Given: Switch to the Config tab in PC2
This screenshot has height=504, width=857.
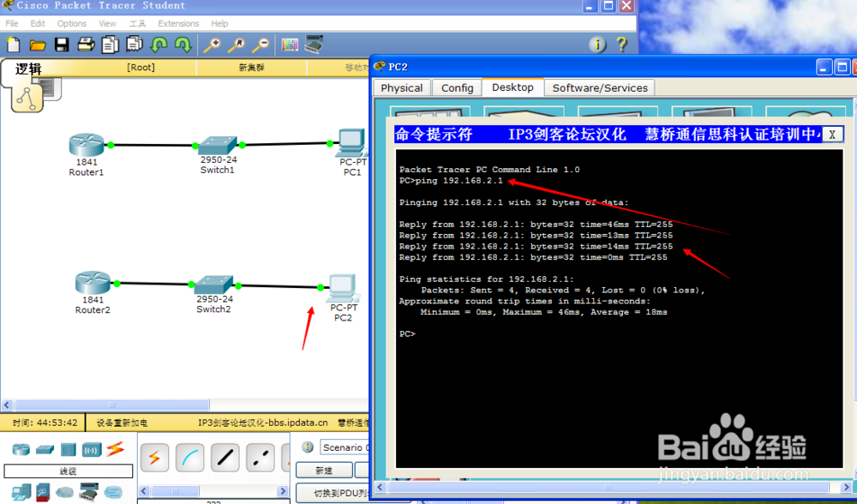Looking at the screenshot, I should tap(458, 88).
